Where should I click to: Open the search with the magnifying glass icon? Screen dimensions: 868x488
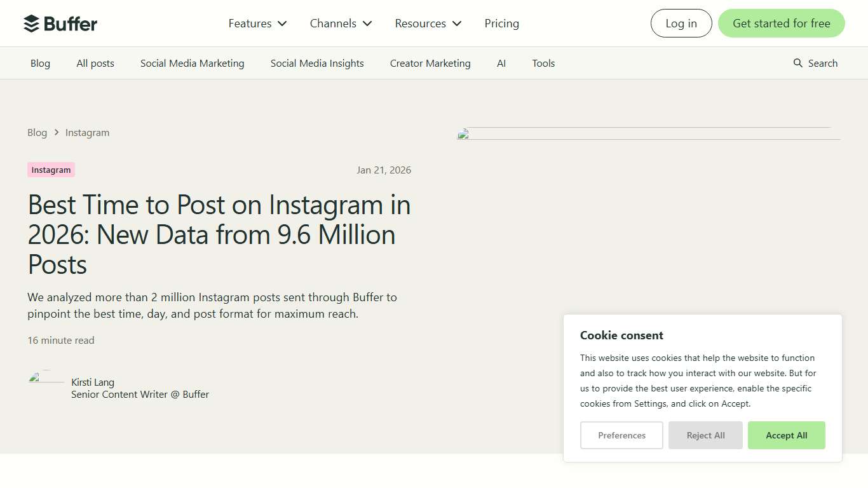tap(815, 63)
